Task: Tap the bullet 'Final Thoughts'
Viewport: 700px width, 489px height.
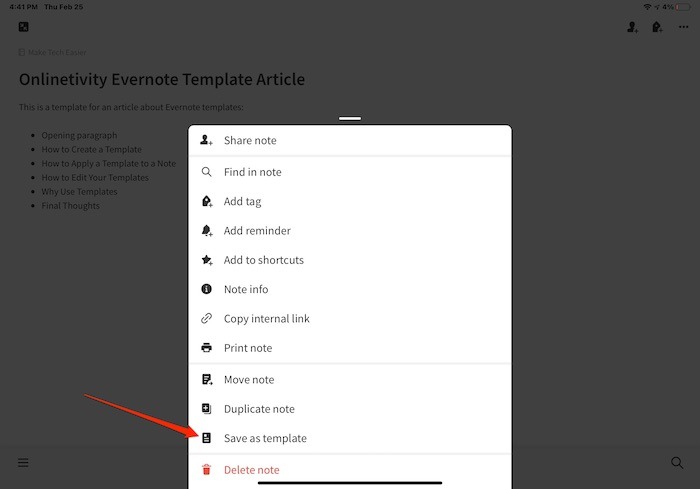Action: coord(71,206)
